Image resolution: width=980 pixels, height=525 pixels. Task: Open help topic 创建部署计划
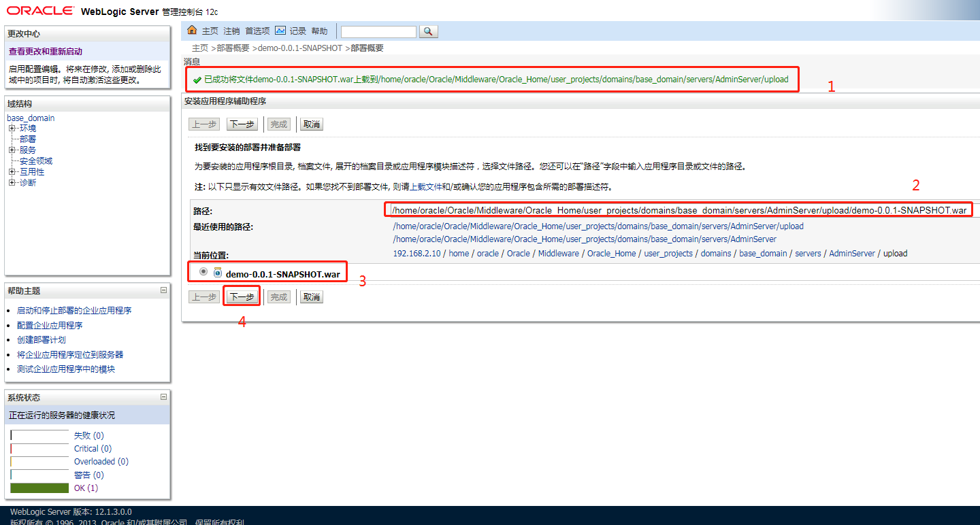[42, 340]
